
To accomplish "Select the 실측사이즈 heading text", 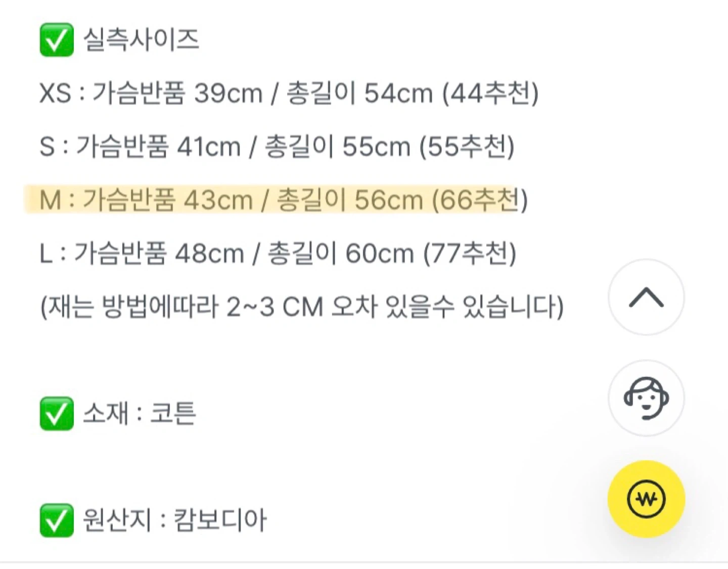I will 141,40.
